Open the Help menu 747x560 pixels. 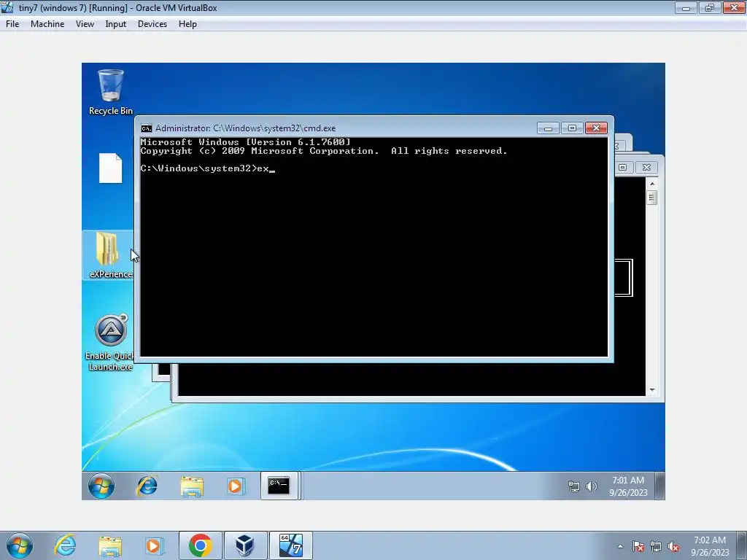click(x=187, y=24)
